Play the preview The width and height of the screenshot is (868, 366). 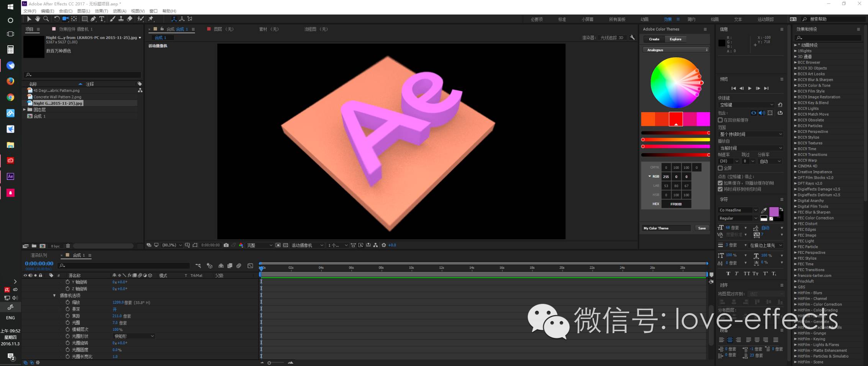(750, 88)
